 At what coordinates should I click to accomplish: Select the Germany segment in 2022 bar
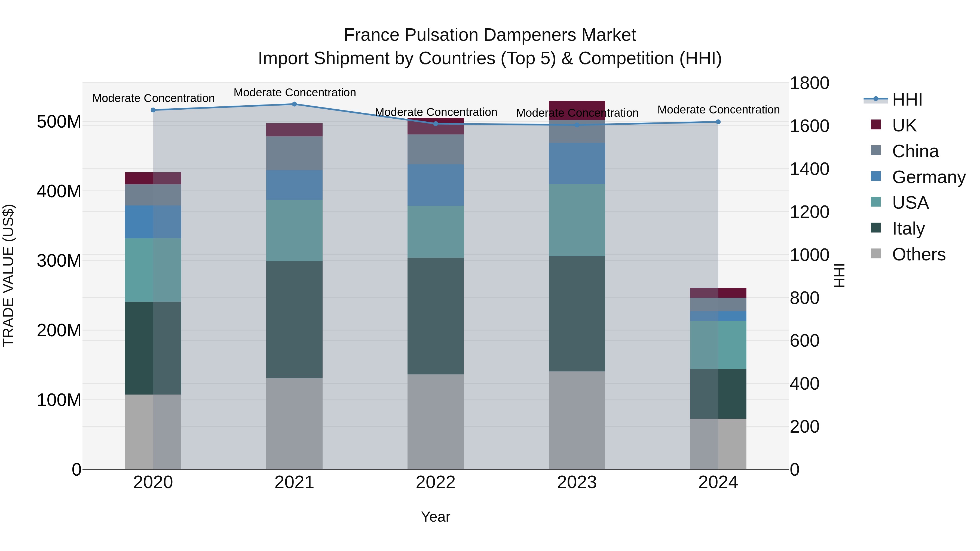(436, 185)
